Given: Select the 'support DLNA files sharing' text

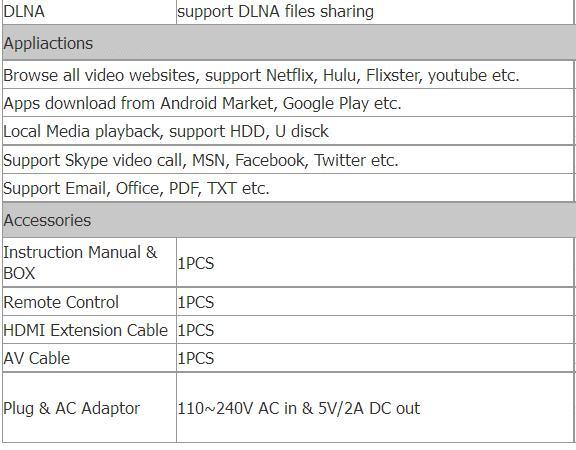Looking at the screenshot, I should click(275, 11).
